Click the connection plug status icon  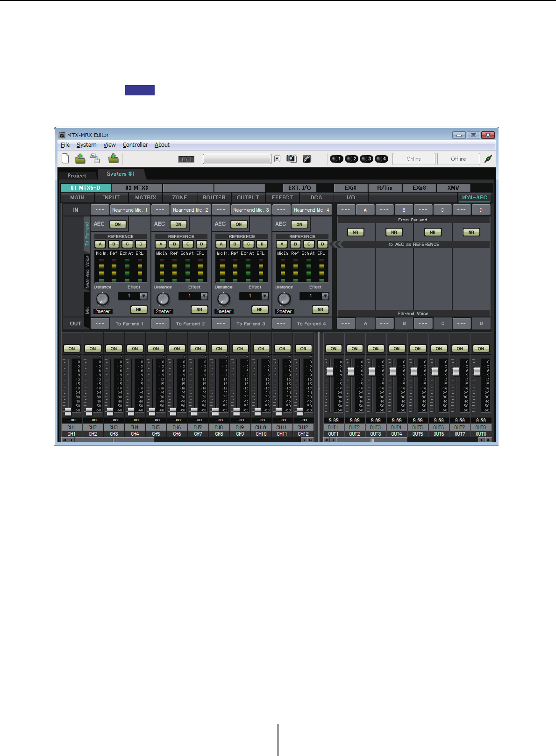pyautogui.click(x=488, y=159)
